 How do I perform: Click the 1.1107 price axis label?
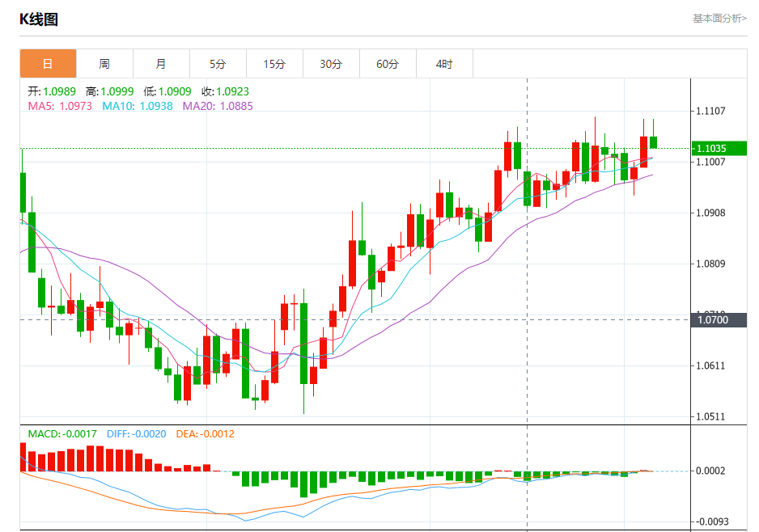(710, 112)
